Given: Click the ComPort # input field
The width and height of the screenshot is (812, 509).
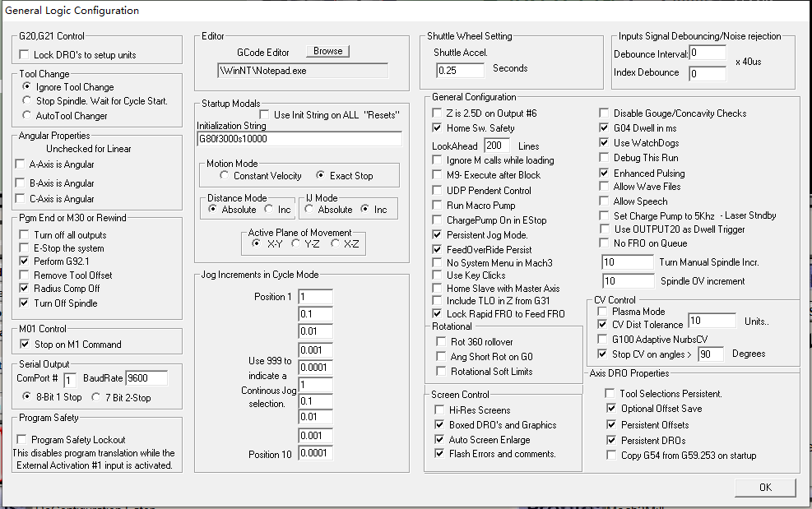Looking at the screenshot, I should coord(70,380).
